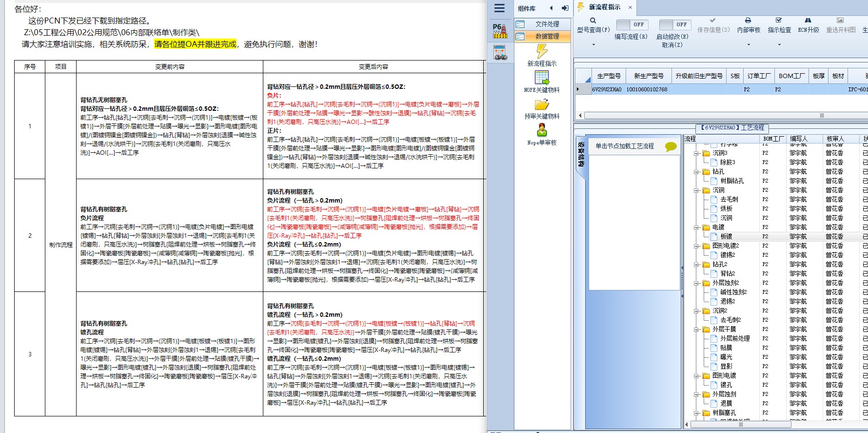Open the 型号查询(F) dropdown arrow
The image size is (868, 433).
[593, 45]
